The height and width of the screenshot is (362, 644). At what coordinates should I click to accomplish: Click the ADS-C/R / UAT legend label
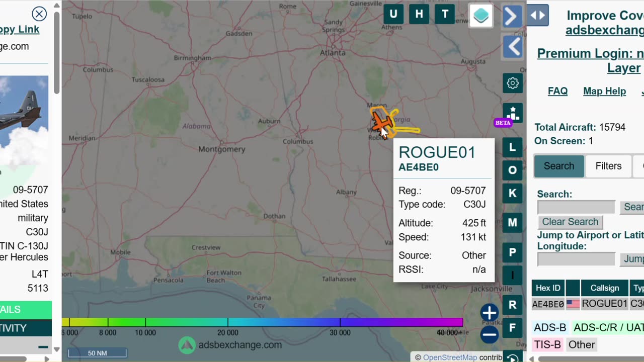click(x=608, y=328)
